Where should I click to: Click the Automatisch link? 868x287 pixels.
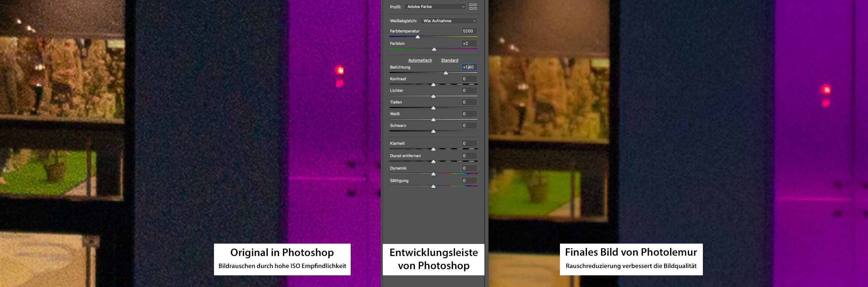(420, 60)
